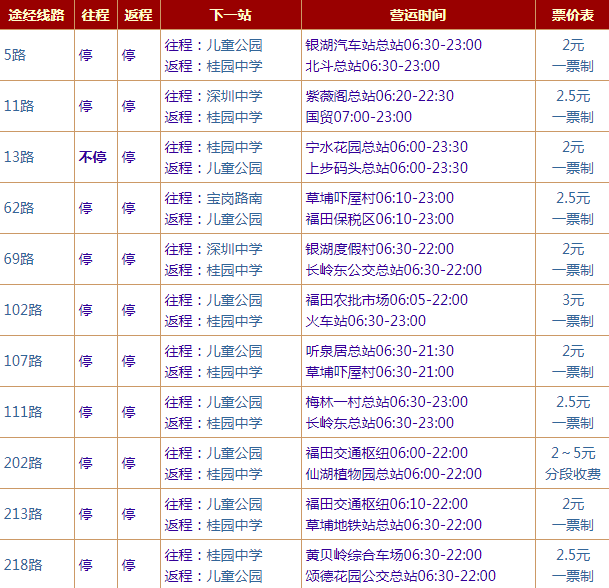Click 往程:深圳中学 in 11路 row

tap(213, 96)
